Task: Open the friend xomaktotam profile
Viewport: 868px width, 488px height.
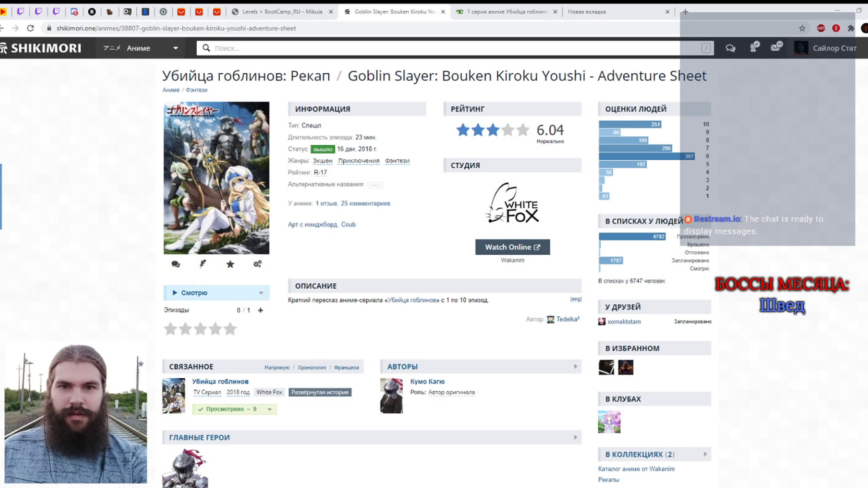Action: coord(624,322)
